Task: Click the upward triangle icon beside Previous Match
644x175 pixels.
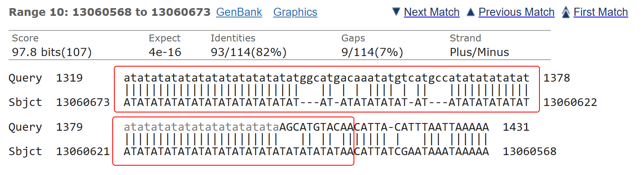Action: (470, 12)
